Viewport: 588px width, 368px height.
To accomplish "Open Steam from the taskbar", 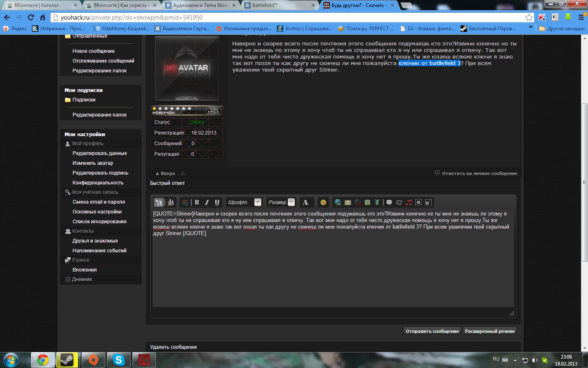I will (67, 360).
